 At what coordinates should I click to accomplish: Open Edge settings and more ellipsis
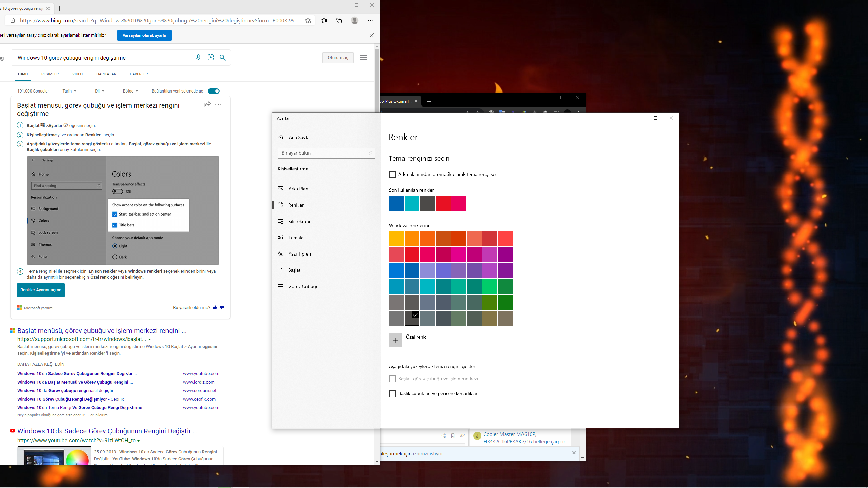[370, 20]
